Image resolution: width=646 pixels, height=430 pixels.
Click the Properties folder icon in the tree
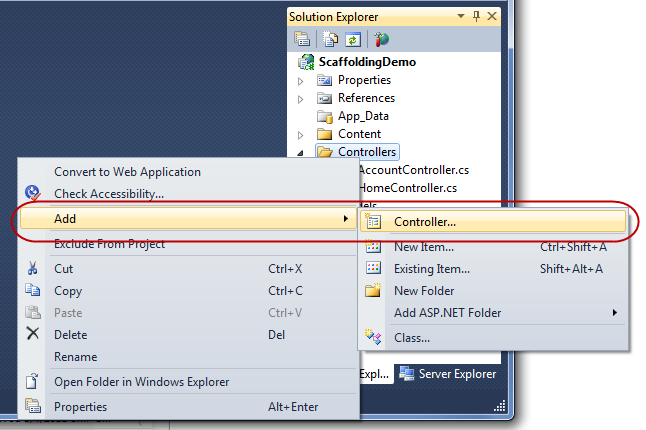324,80
